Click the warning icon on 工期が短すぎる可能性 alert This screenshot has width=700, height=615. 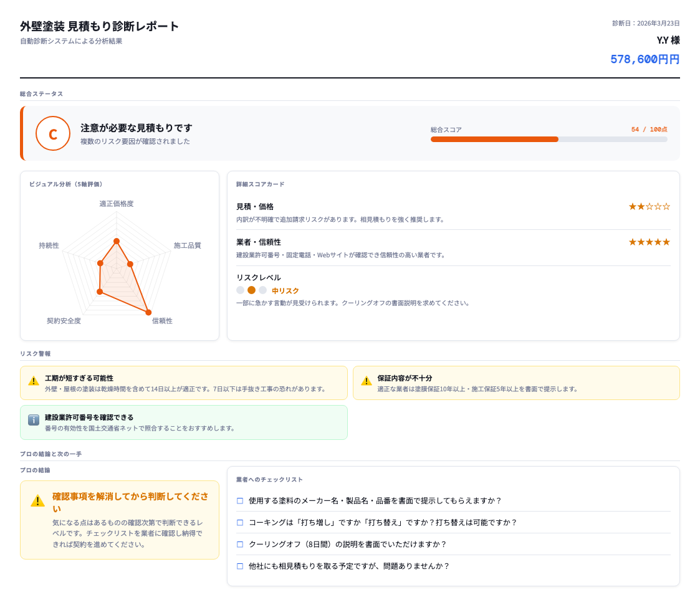coord(32,382)
